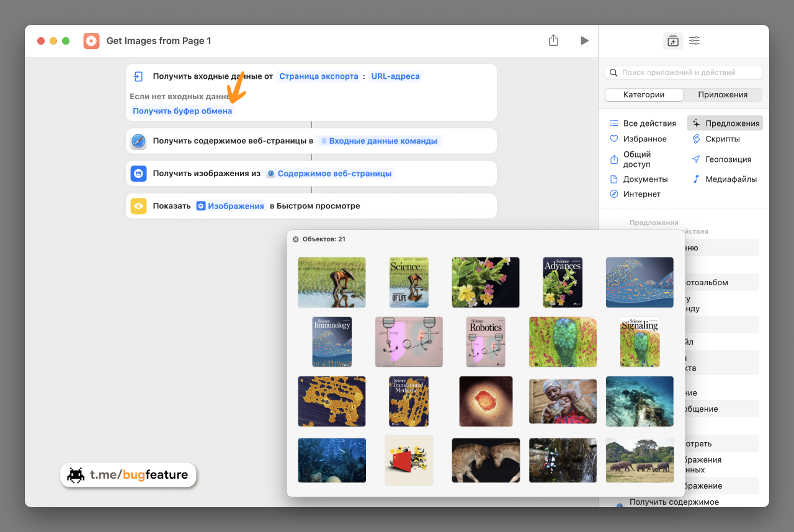Select the two horses photo thumbnail
Image resolution: width=794 pixels, height=532 pixels.
(486, 460)
